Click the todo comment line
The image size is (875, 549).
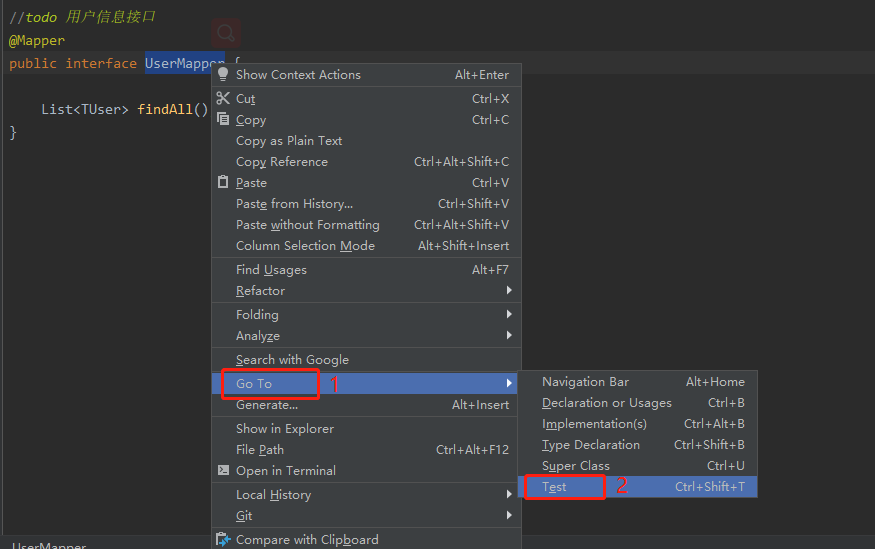(x=82, y=17)
